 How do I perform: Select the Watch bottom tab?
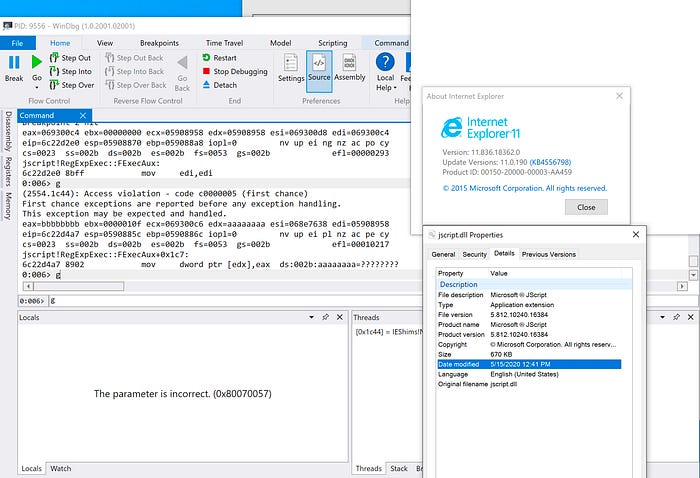tap(61, 468)
